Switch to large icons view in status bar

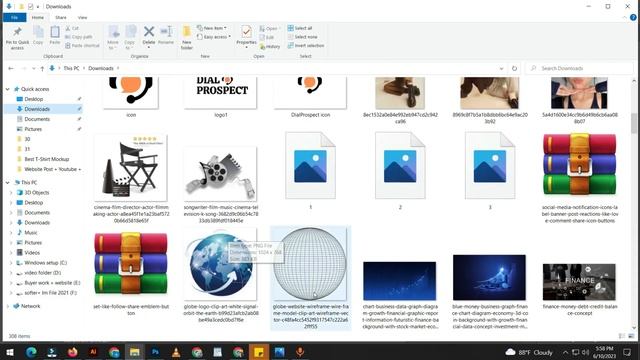631,336
